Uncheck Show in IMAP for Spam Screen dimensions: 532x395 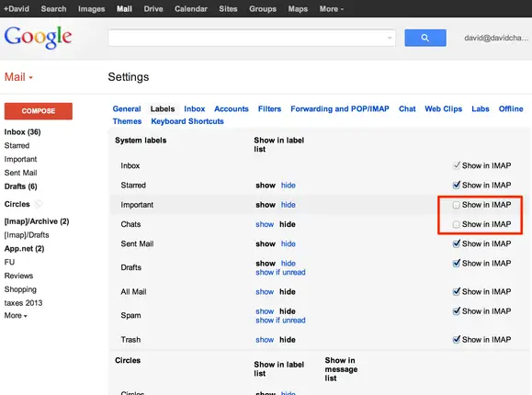click(457, 311)
